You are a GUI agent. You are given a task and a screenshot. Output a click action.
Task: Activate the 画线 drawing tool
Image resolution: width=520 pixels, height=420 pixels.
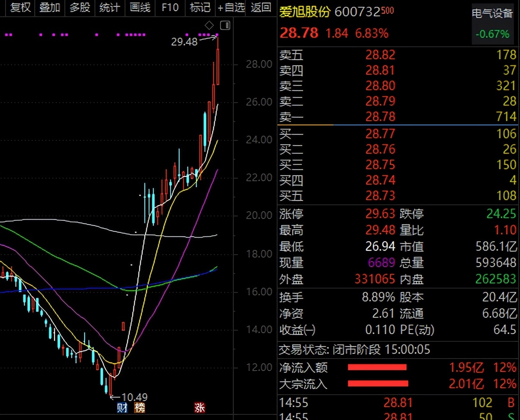pyautogui.click(x=140, y=7)
